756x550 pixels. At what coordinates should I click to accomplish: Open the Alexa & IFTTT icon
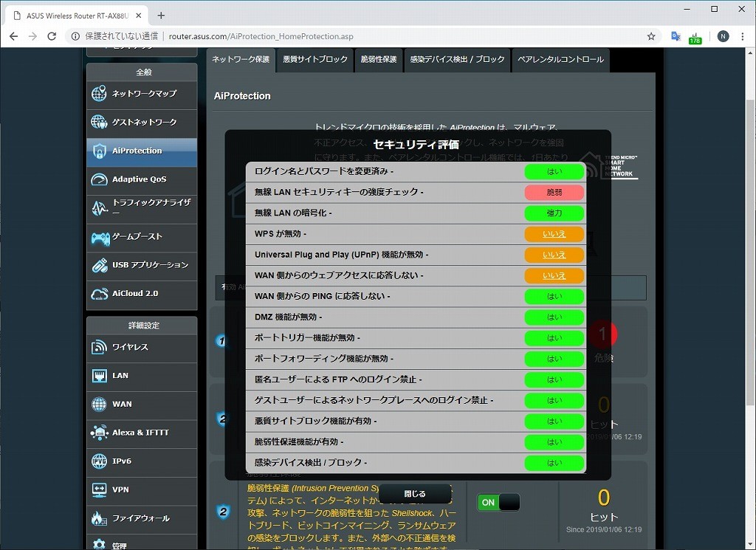coord(99,433)
